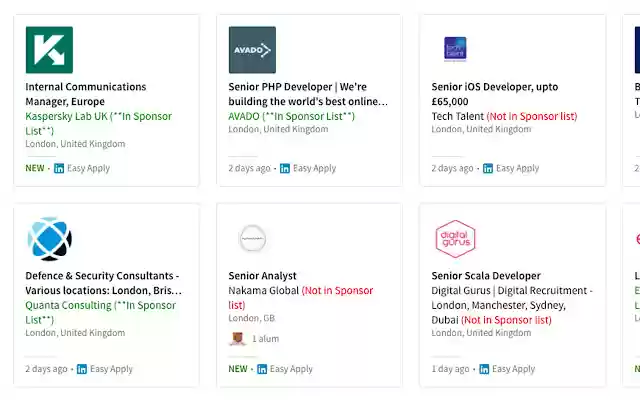Click the Kaspersky Lab company logo

[x=49, y=50]
